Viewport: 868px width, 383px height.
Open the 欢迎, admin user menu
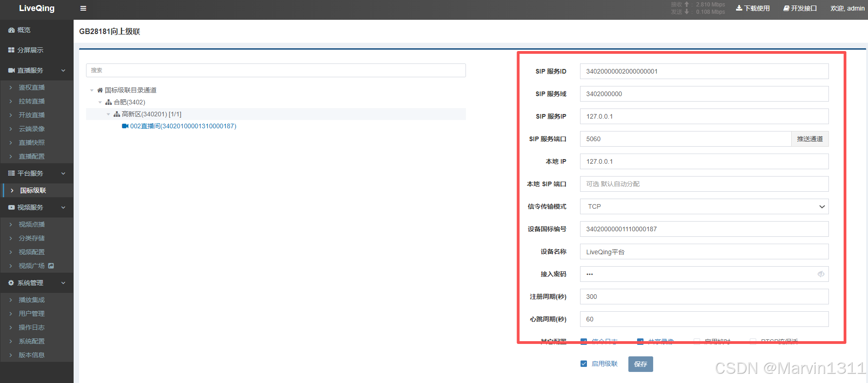point(847,8)
